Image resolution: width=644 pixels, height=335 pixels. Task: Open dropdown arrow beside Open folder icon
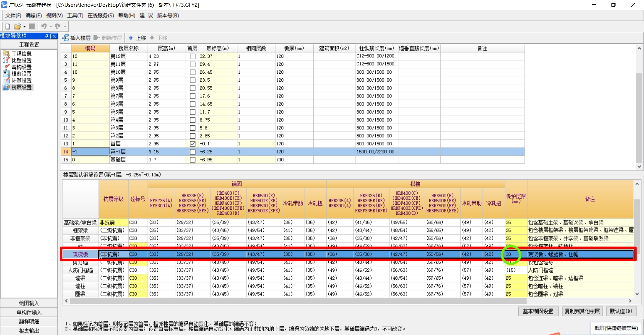(24, 27)
